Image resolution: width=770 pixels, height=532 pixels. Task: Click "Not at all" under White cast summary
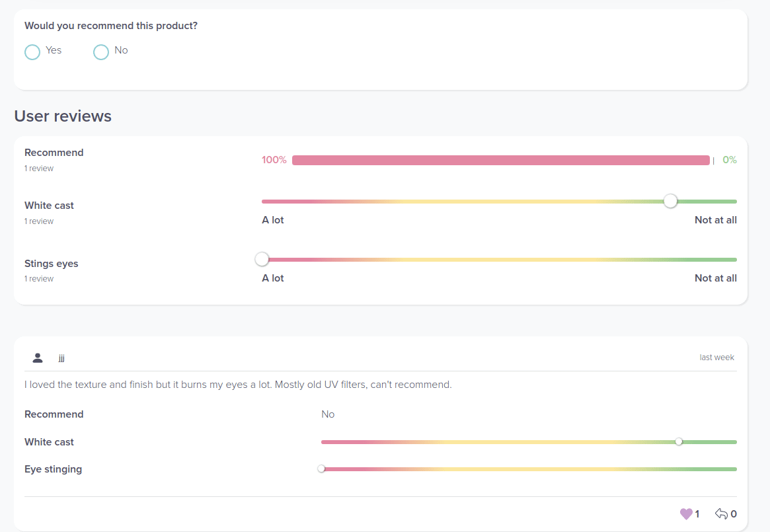(715, 220)
